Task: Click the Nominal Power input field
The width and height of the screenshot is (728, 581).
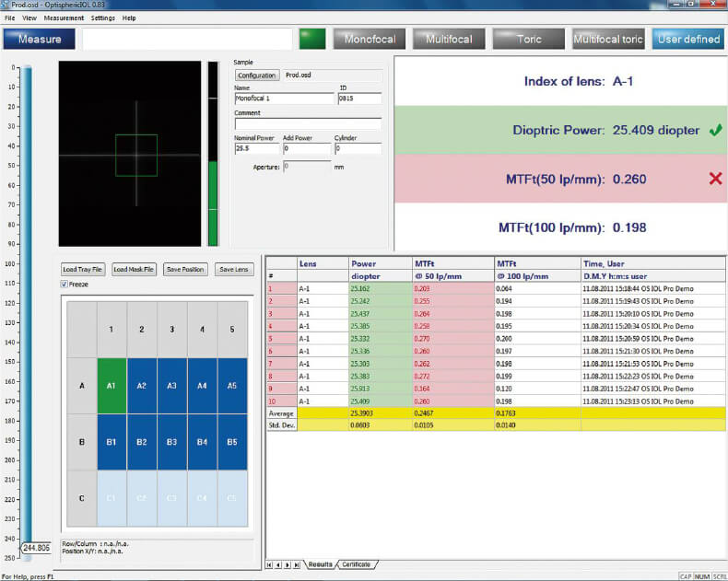Action: [256, 148]
